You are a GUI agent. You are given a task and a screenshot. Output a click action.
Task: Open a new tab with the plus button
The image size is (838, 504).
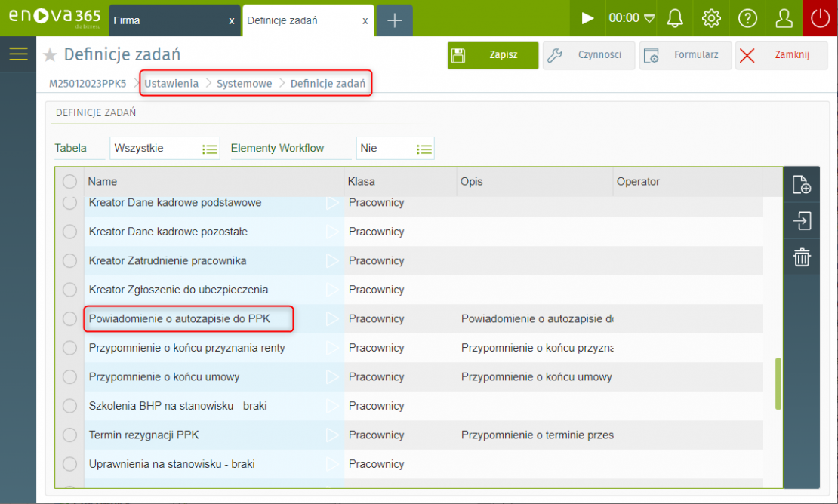coord(394,20)
